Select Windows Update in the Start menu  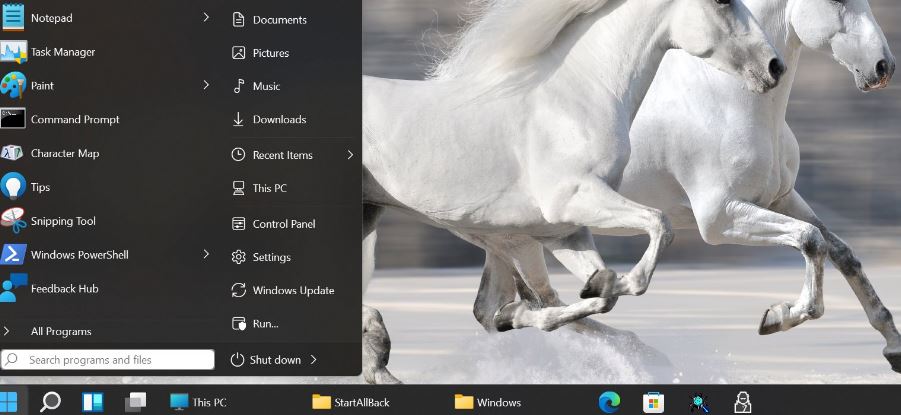click(292, 290)
